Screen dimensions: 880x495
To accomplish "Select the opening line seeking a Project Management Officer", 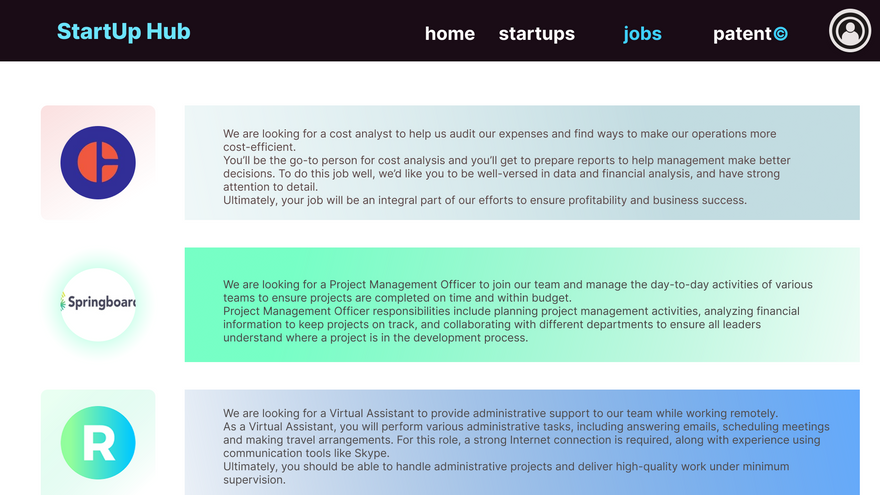I will (517, 285).
